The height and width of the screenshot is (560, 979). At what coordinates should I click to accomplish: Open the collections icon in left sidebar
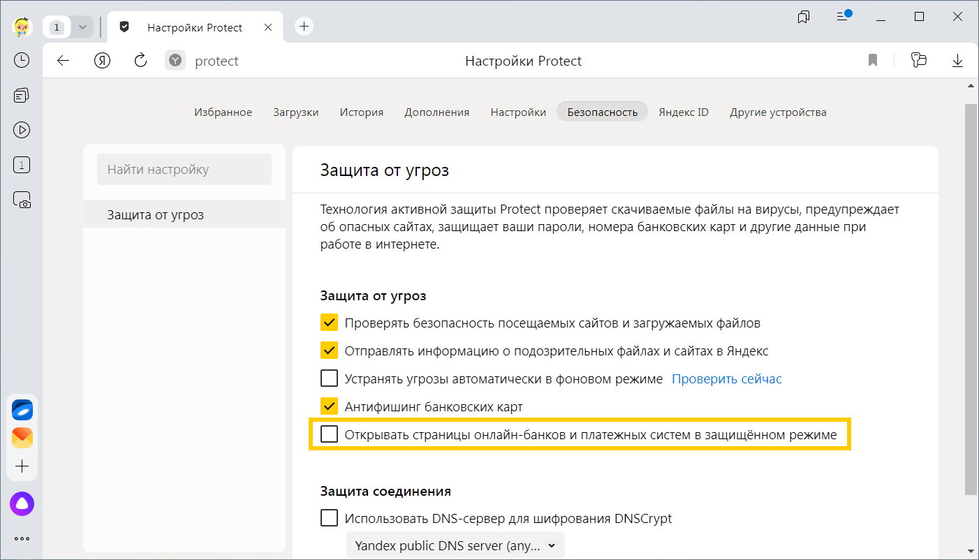22,95
